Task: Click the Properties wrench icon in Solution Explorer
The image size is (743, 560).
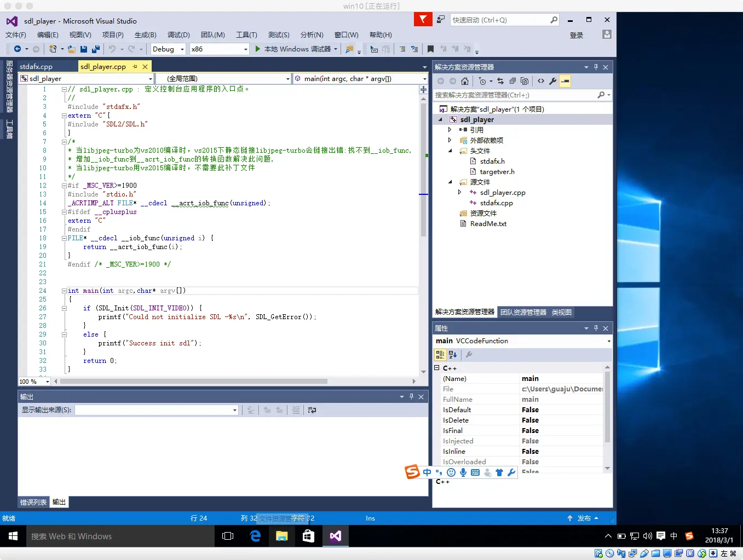Action: coord(553,81)
